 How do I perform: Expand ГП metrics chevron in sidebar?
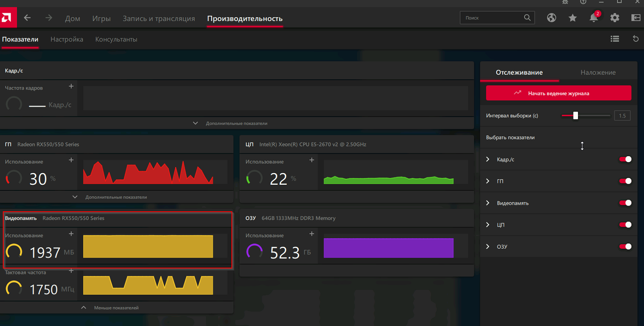[488, 181]
